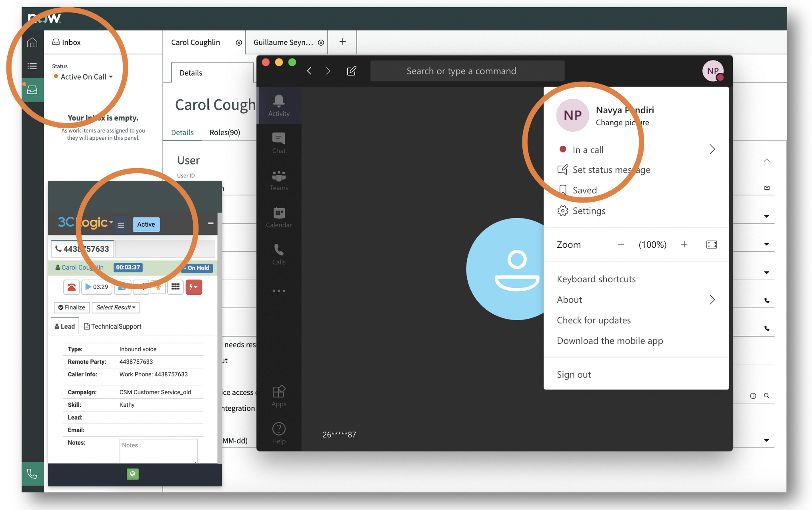Image resolution: width=812 pixels, height=510 pixels.
Task: Focus the Search or type a command box
Action: click(468, 71)
